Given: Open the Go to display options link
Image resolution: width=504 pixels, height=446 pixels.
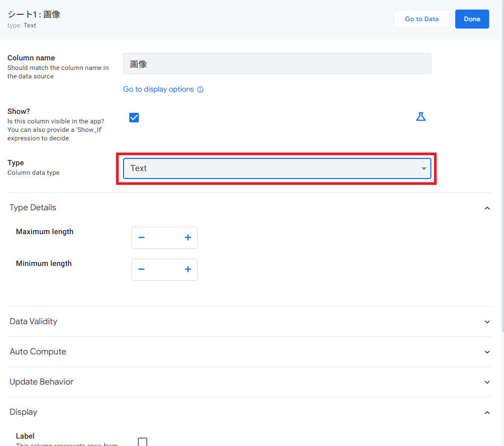Looking at the screenshot, I should (159, 89).
